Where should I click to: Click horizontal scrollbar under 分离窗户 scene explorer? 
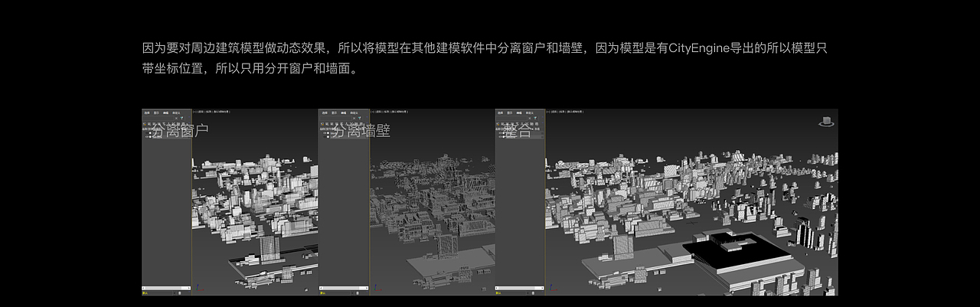(166, 288)
